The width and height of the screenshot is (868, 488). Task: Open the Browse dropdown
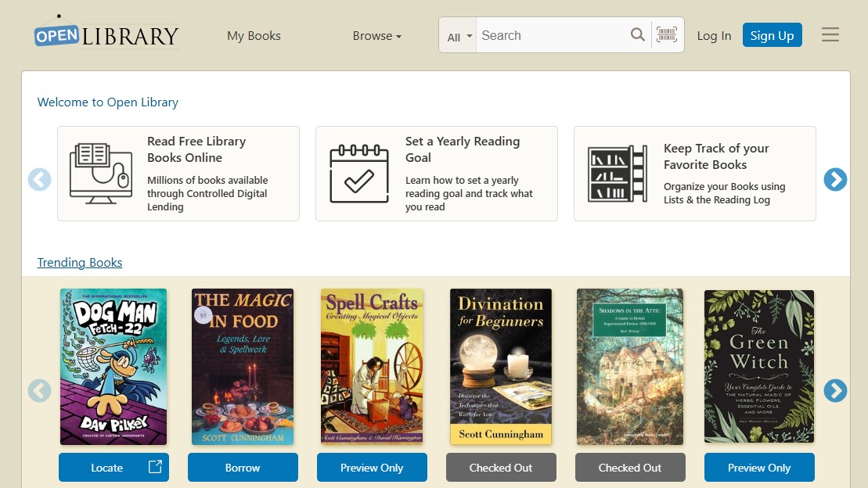coord(376,35)
